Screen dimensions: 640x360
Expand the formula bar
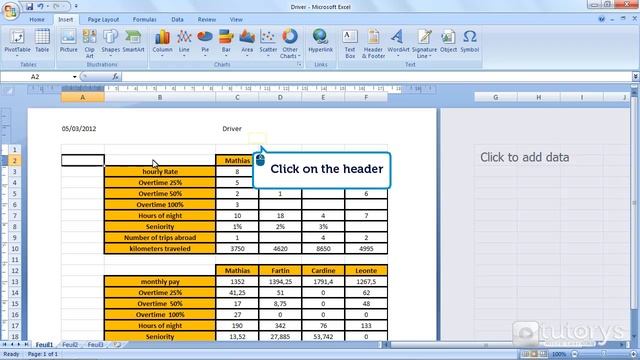(x=636, y=76)
